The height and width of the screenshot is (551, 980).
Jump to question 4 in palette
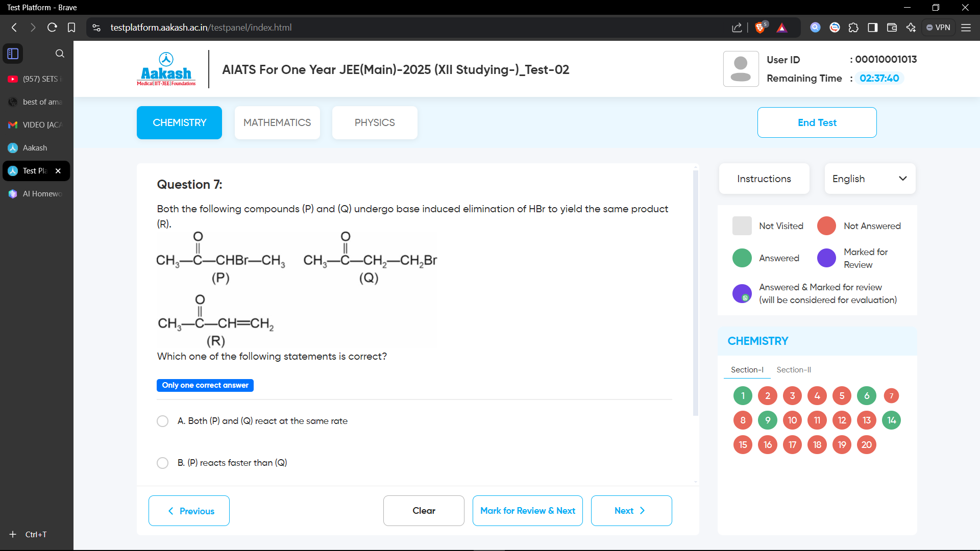(817, 395)
